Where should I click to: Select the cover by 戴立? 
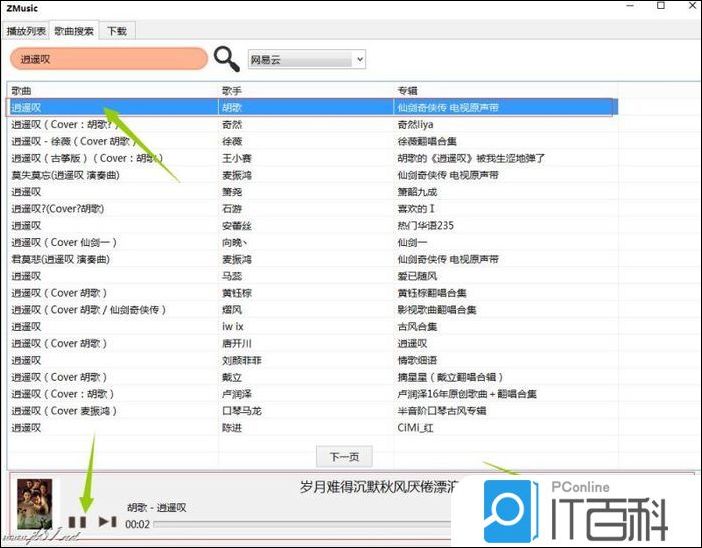click(x=312, y=377)
